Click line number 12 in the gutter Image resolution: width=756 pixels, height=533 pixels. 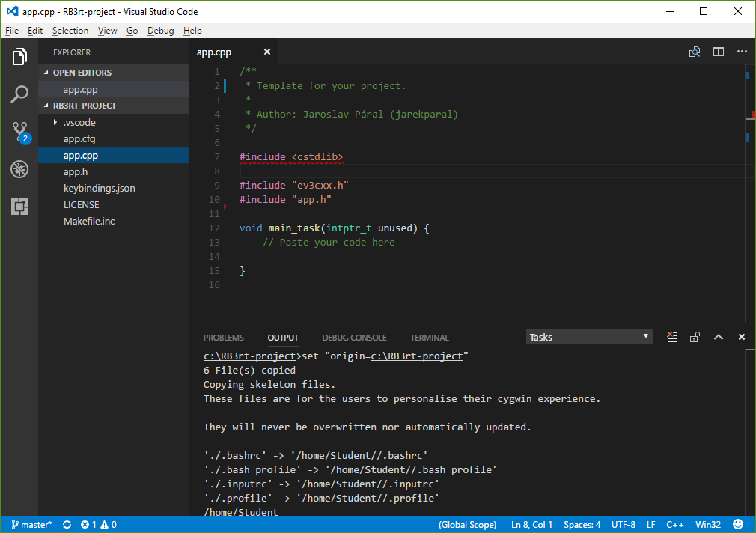pos(214,228)
